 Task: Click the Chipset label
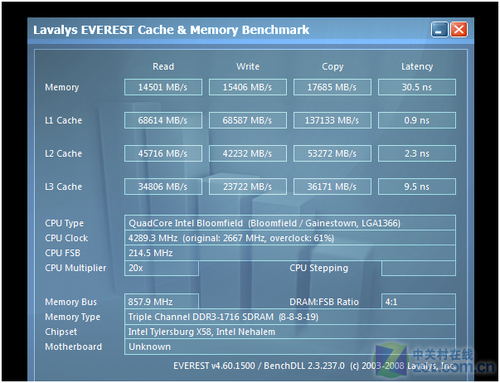pyautogui.click(x=61, y=332)
